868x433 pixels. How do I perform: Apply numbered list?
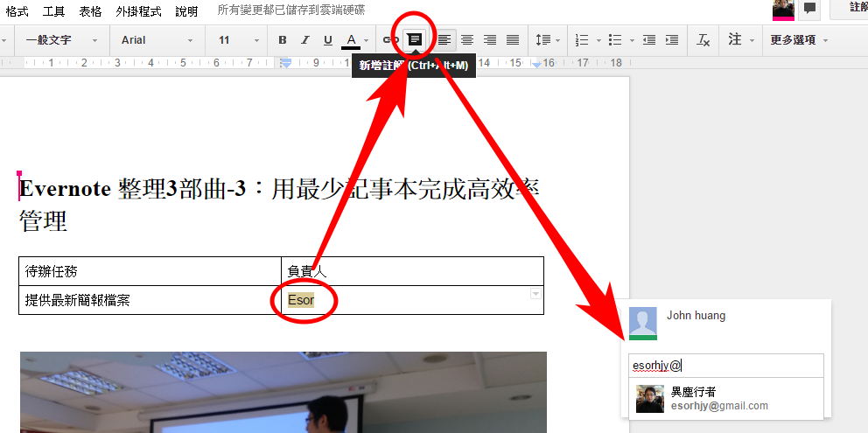(x=582, y=40)
